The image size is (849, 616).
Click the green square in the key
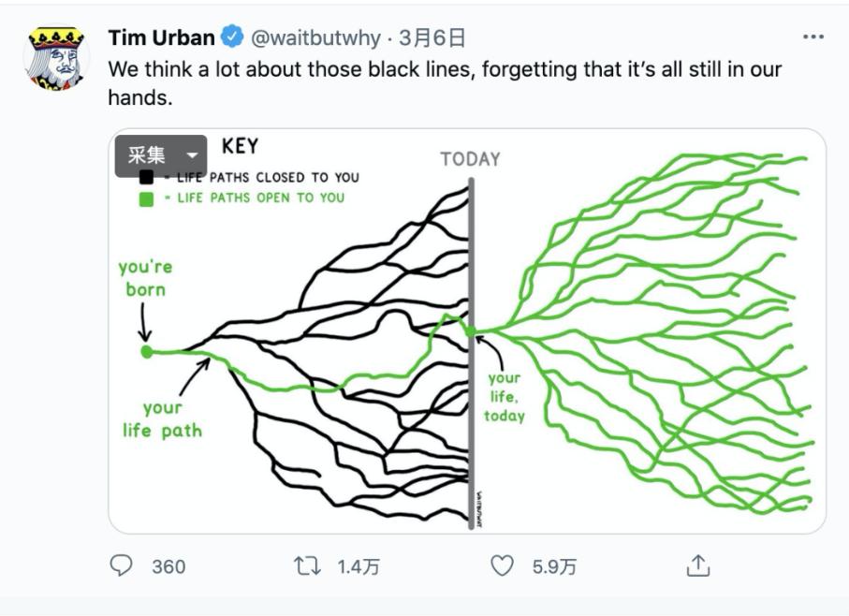click(146, 198)
